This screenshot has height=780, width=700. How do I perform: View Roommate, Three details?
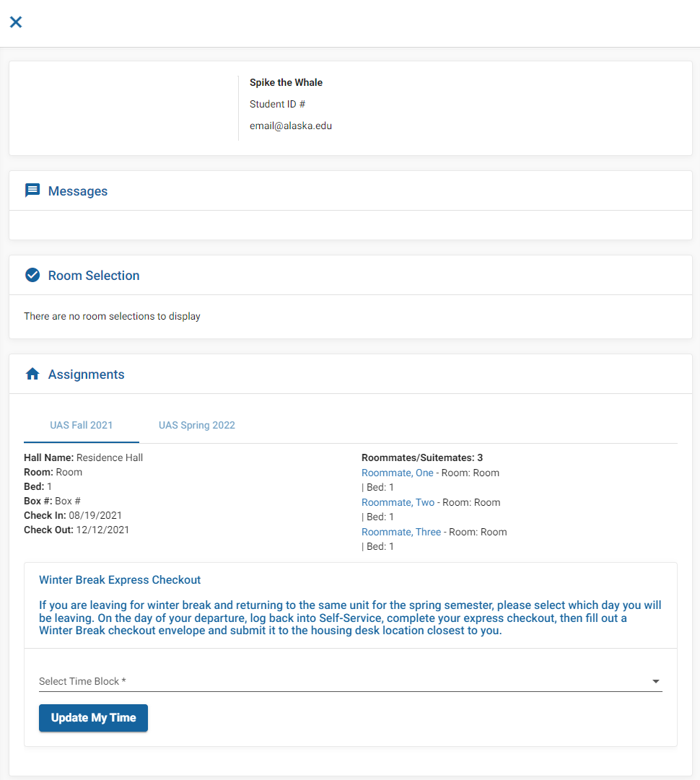click(x=401, y=531)
